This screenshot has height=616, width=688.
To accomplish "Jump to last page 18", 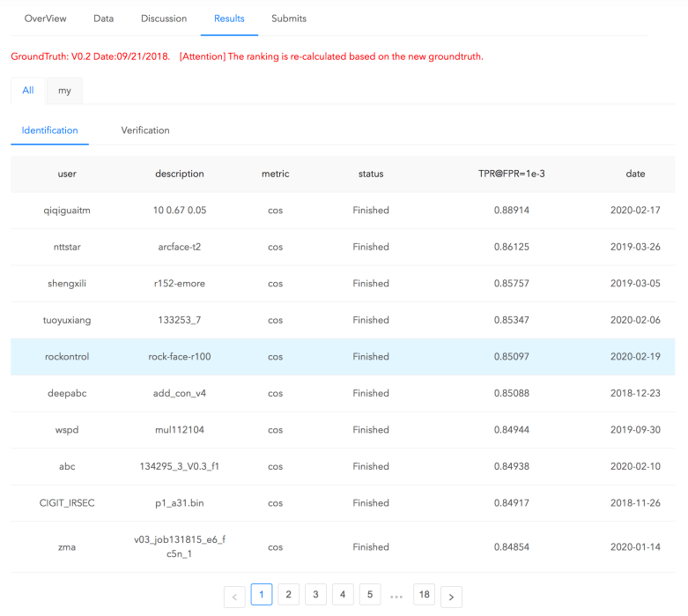I will click(x=424, y=595).
